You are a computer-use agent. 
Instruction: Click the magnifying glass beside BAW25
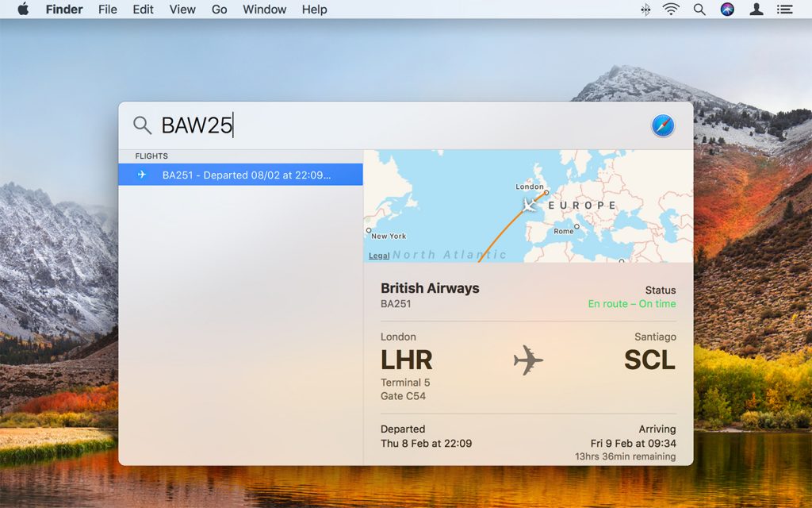(x=142, y=125)
